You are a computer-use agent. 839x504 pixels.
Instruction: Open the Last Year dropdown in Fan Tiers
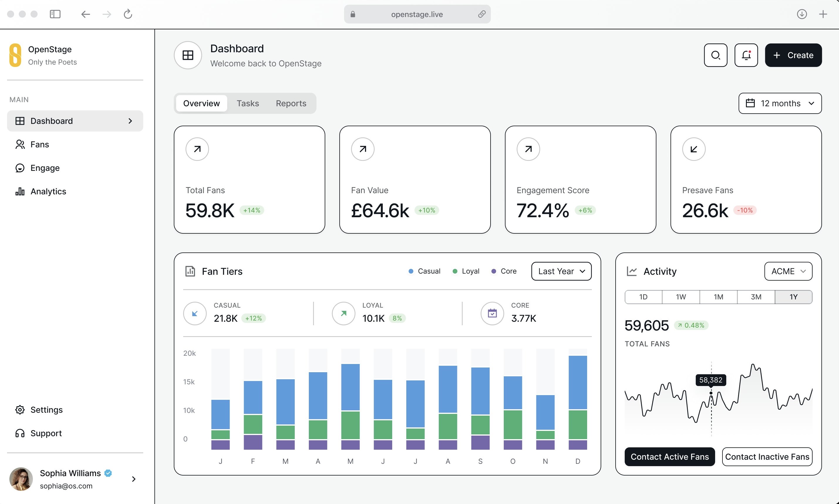(x=561, y=271)
